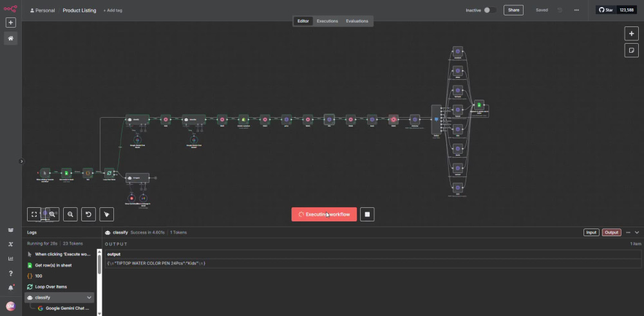Zoom out of the workflow canvas

70,214
